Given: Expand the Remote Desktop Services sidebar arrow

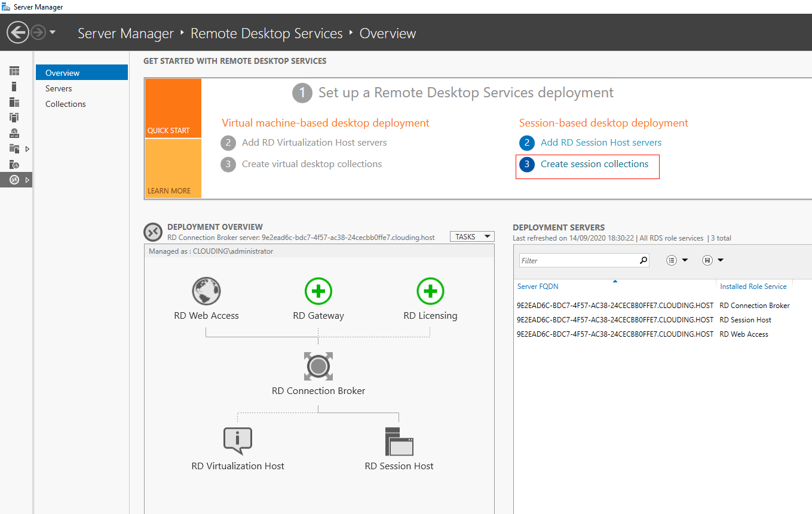Looking at the screenshot, I should tap(27, 180).
